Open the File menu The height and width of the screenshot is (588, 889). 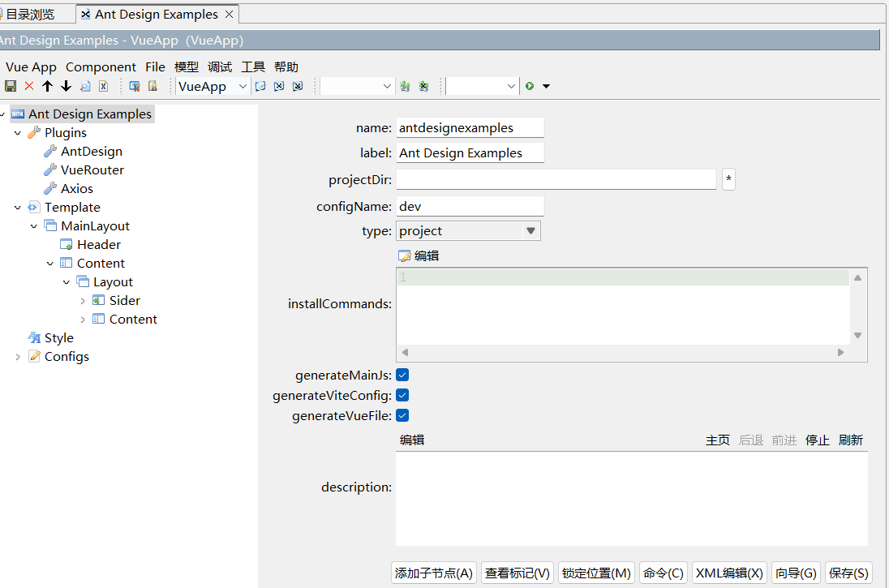pos(156,67)
